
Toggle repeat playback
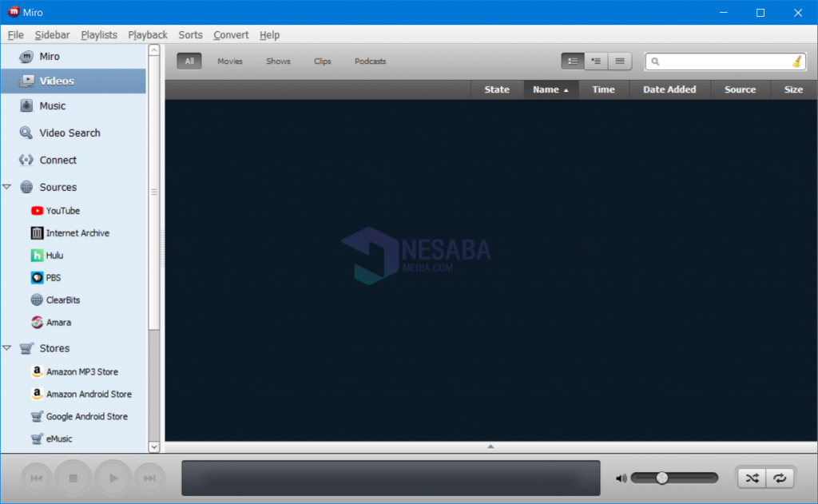tap(780, 478)
